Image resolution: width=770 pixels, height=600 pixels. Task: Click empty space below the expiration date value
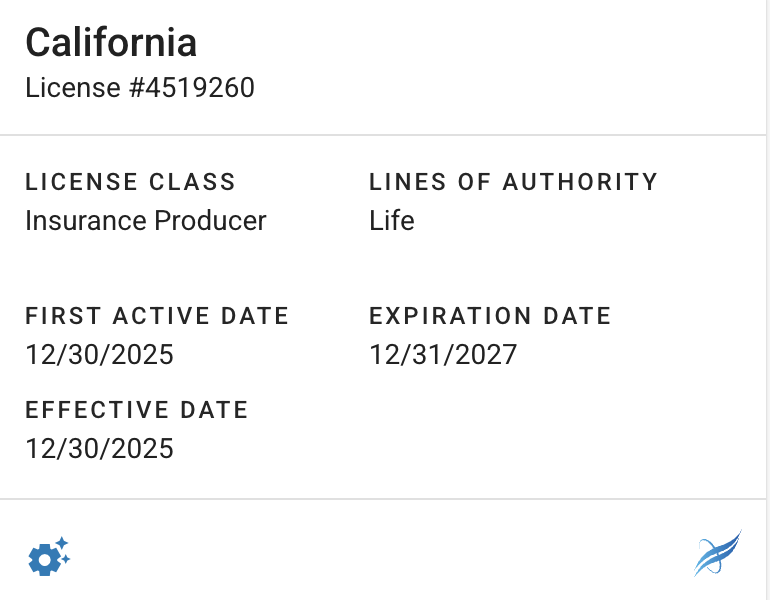(500, 430)
